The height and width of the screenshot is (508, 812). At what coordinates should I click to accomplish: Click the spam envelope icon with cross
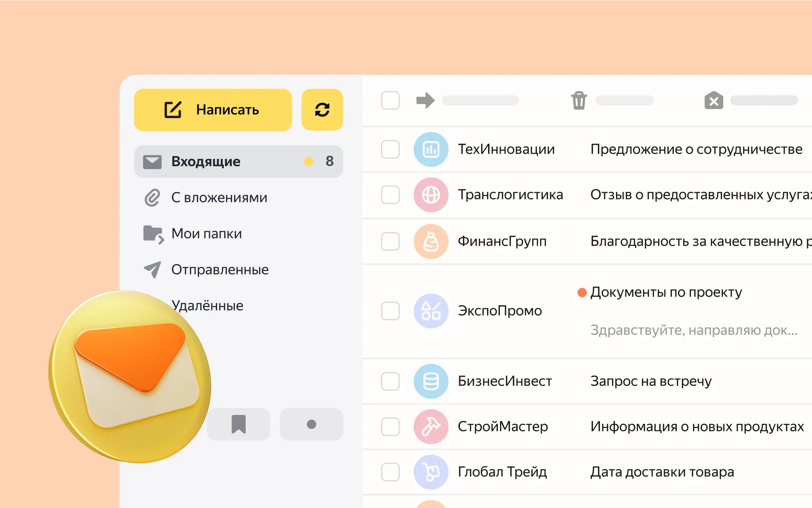coord(713,100)
